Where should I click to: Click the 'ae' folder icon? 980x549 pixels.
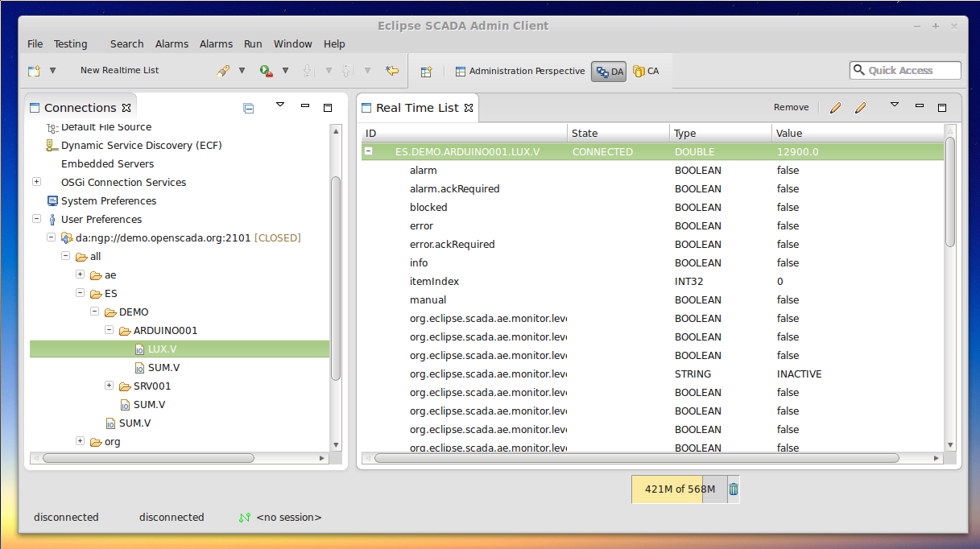96,275
